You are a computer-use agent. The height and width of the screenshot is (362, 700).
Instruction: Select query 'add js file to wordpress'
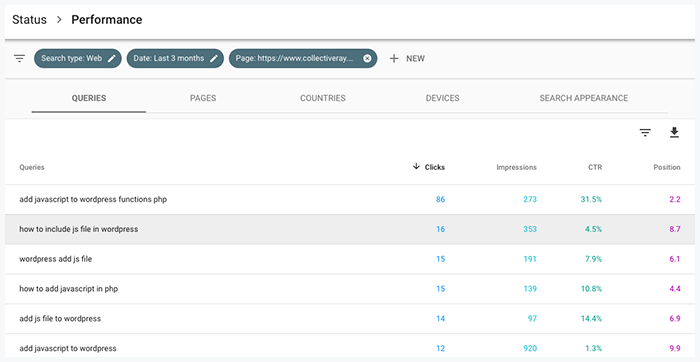tap(60, 319)
